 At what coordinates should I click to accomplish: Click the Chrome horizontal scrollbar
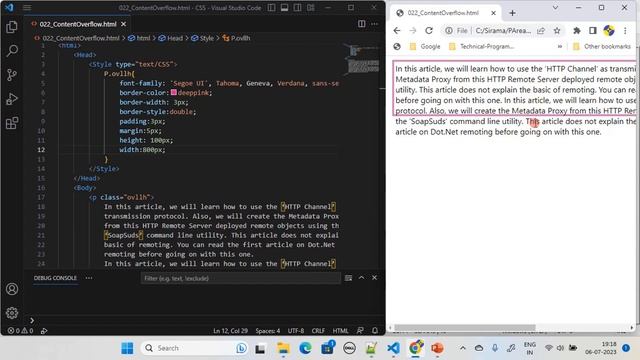pos(465,328)
